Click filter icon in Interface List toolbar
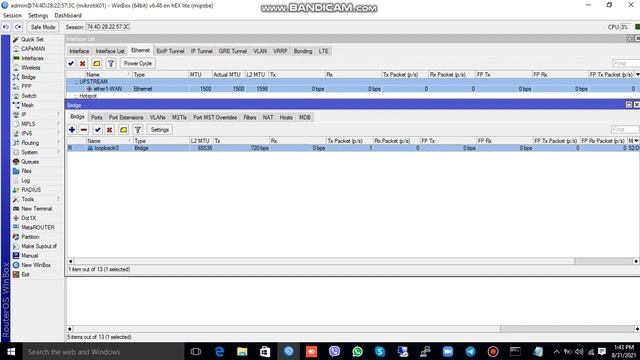Screen dimensions: 640x360 pos(111,63)
